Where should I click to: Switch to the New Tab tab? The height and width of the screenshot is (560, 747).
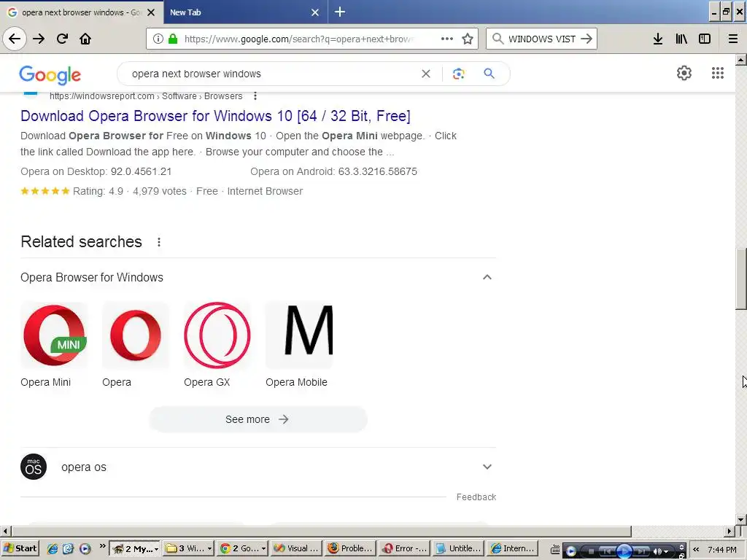point(245,12)
